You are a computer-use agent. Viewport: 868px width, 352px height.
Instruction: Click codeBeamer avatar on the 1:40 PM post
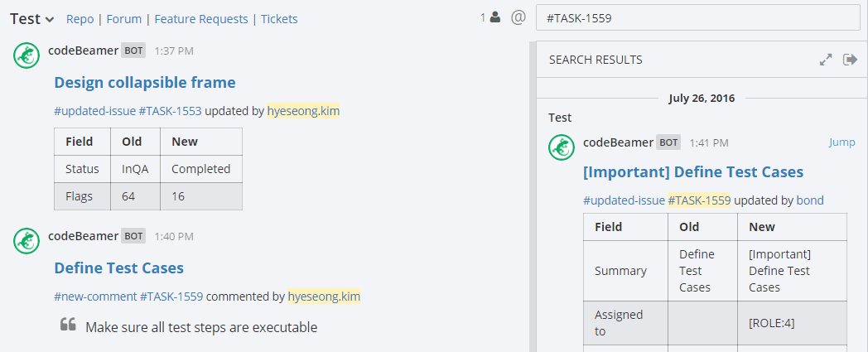pyautogui.click(x=27, y=241)
